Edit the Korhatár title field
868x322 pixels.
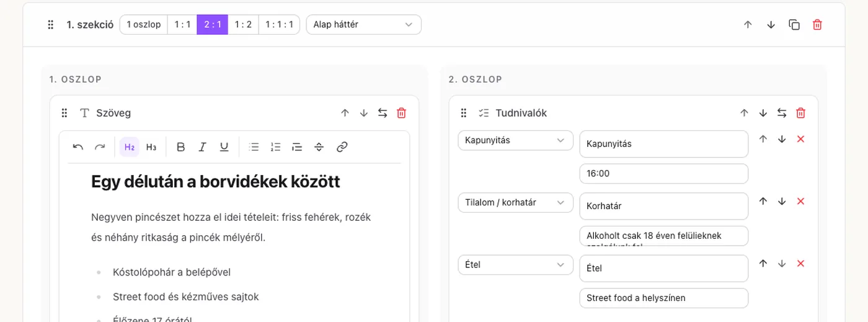pyautogui.click(x=664, y=206)
